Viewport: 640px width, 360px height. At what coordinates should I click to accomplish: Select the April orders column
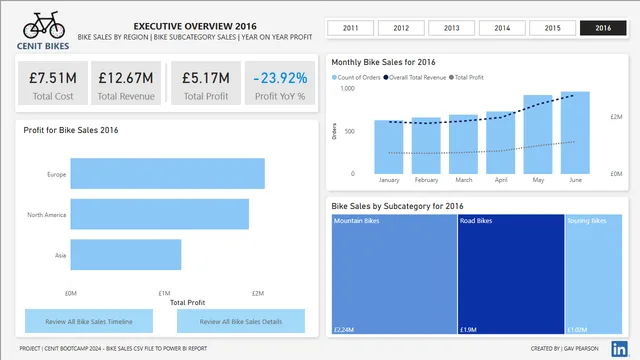click(x=501, y=142)
